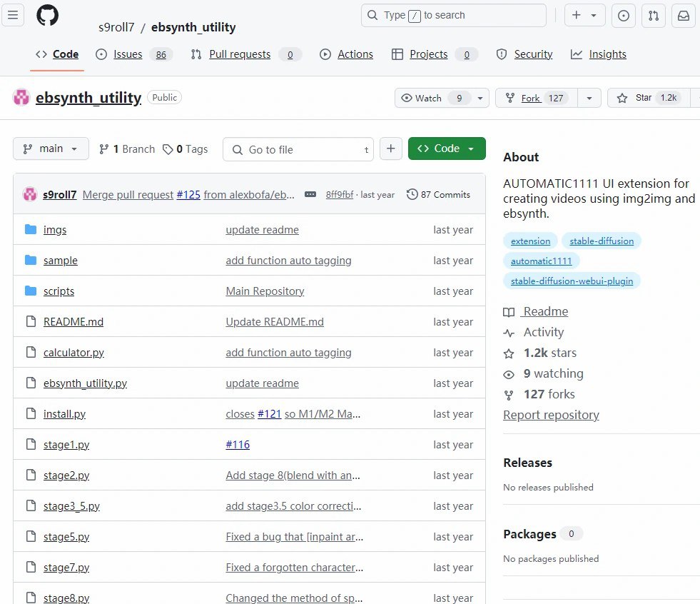The width and height of the screenshot is (700, 604).
Task: Open the #121 issue link in install.py row
Action: point(269,414)
